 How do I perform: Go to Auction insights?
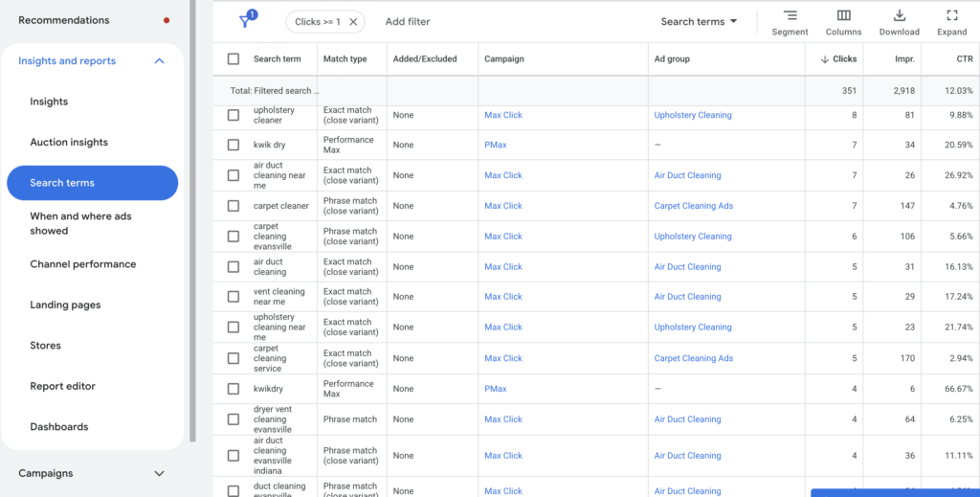(x=69, y=143)
